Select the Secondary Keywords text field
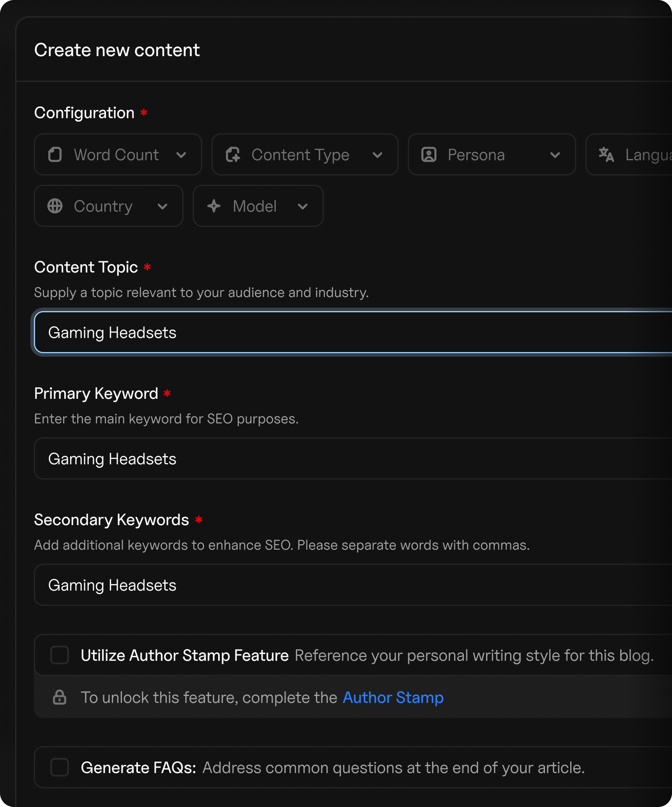Viewport: 672px width, 807px height. click(351, 585)
